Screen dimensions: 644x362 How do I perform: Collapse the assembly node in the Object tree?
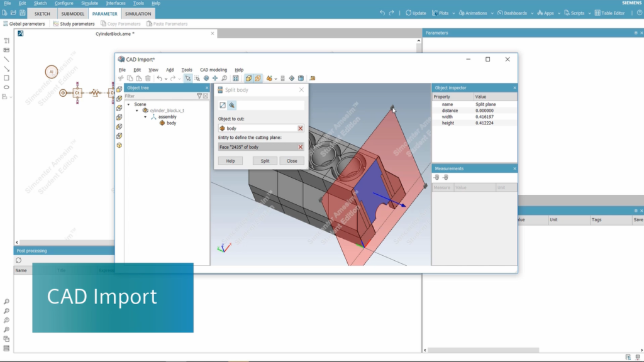(146, 116)
